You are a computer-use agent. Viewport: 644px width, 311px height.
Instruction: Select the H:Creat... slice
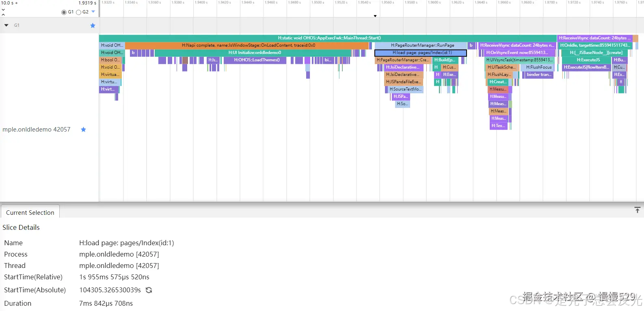coord(498,82)
